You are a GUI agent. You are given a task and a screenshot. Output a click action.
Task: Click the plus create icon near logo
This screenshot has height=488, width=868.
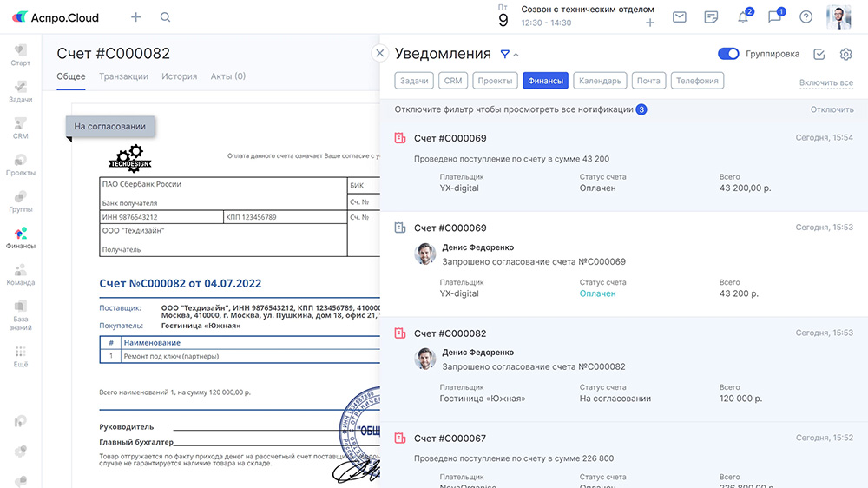click(135, 17)
